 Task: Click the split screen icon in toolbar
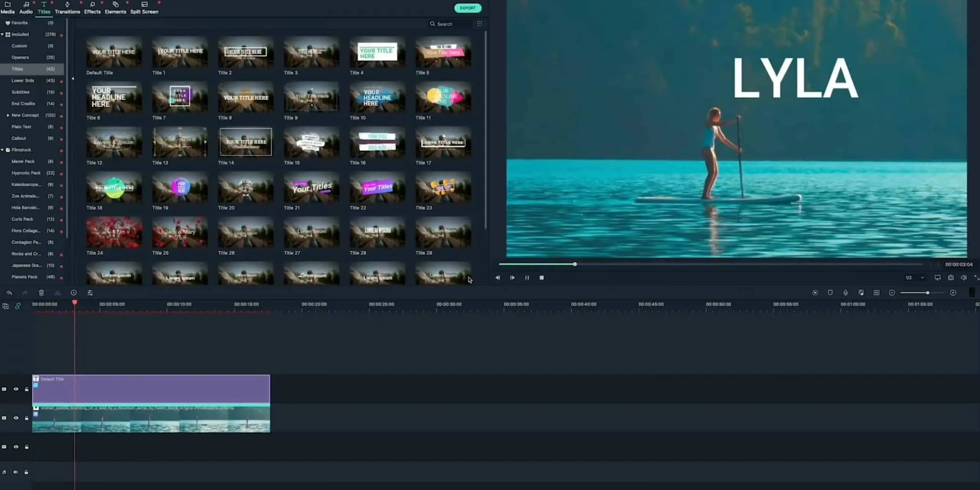pos(143,4)
